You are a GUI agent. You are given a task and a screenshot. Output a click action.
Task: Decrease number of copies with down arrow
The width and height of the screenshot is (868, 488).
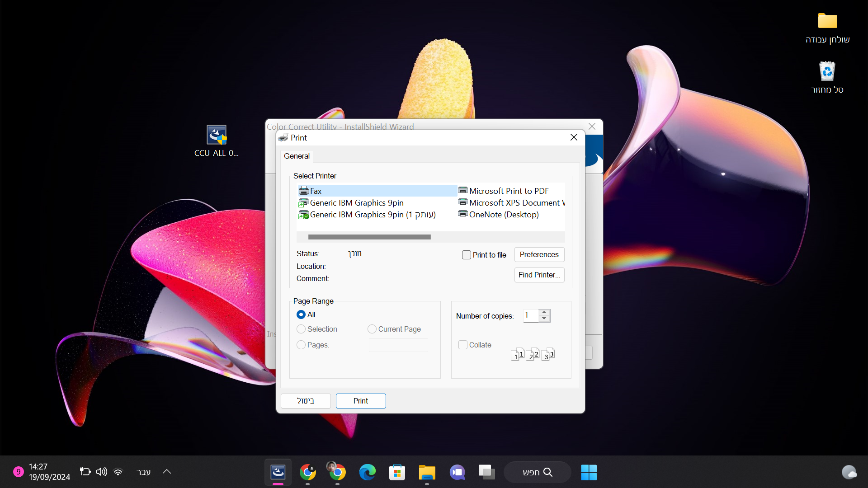tap(544, 319)
